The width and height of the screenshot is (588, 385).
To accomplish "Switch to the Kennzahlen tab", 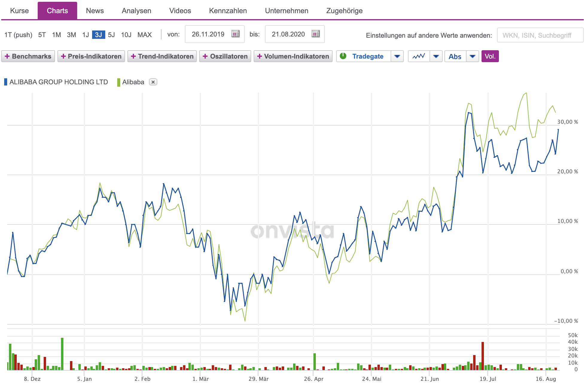I will (x=228, y=11).
